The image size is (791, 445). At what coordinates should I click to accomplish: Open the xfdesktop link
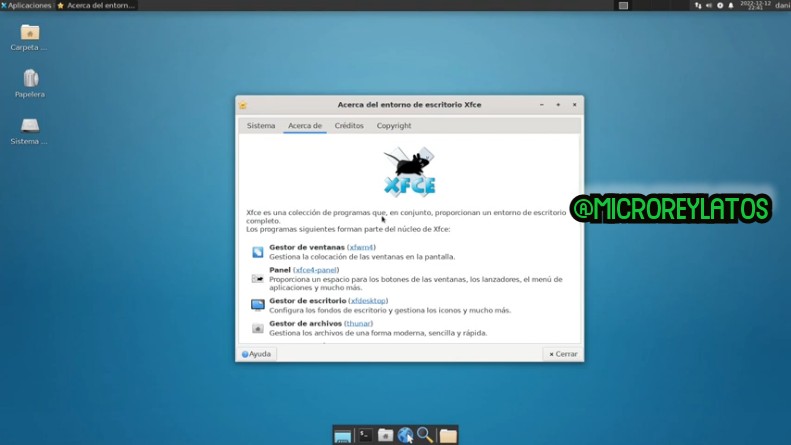click(368, 301)
